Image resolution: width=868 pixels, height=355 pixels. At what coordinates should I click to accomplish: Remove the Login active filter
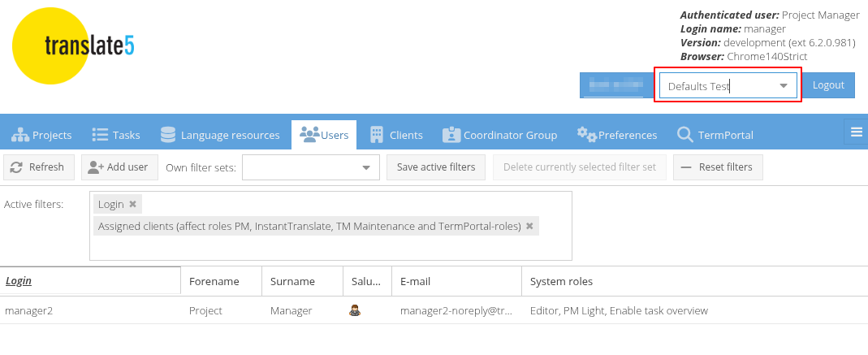tap(133, 204)
